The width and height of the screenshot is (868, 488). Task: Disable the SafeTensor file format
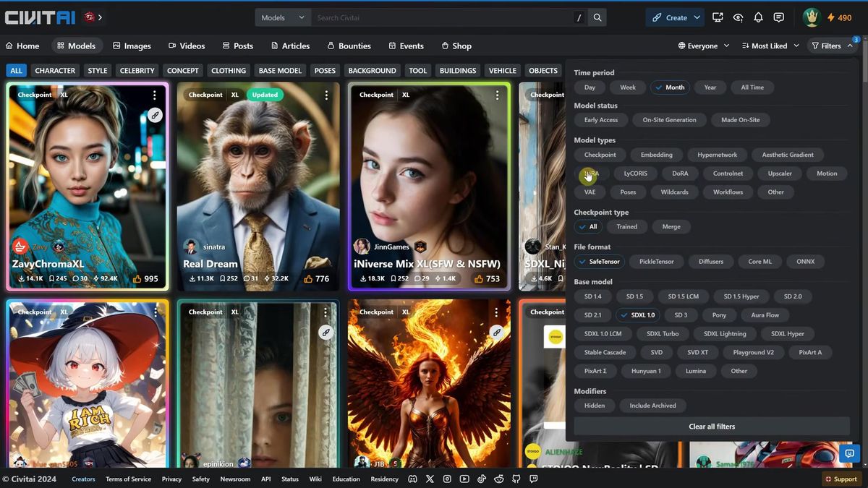600,262
